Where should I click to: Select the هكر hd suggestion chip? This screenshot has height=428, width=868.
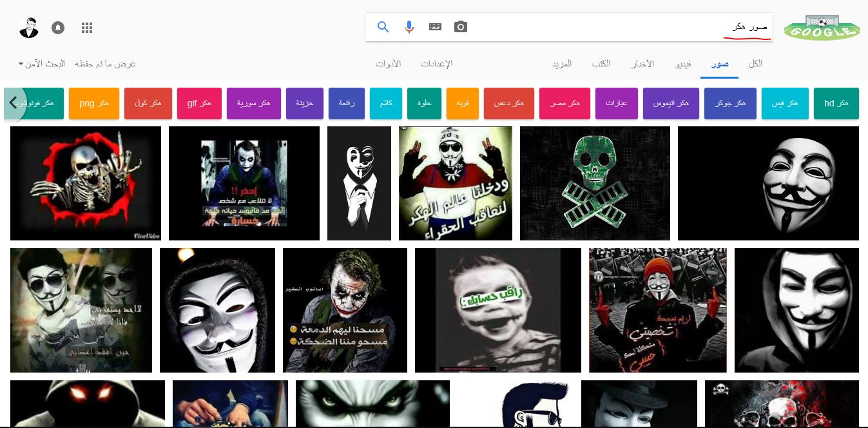point(836,104)
